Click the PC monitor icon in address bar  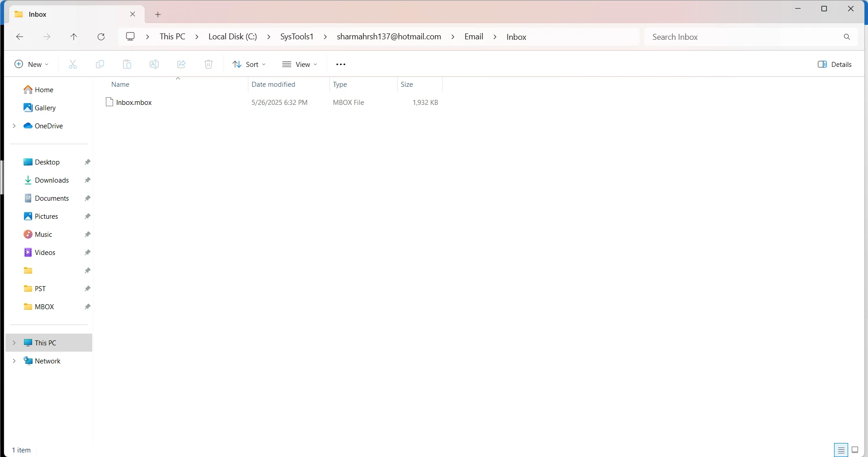click(130, 37)
